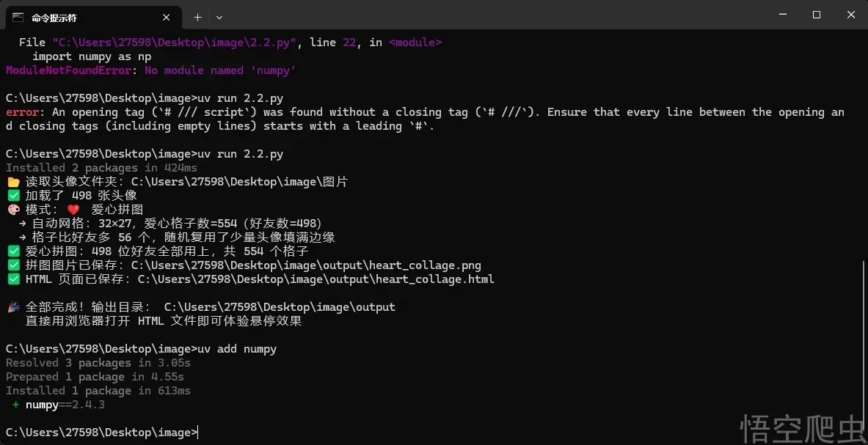This screenshot has height=445, width=868.
Task: Click the checkmark before HTML 页面已保存
Action: 12,279
